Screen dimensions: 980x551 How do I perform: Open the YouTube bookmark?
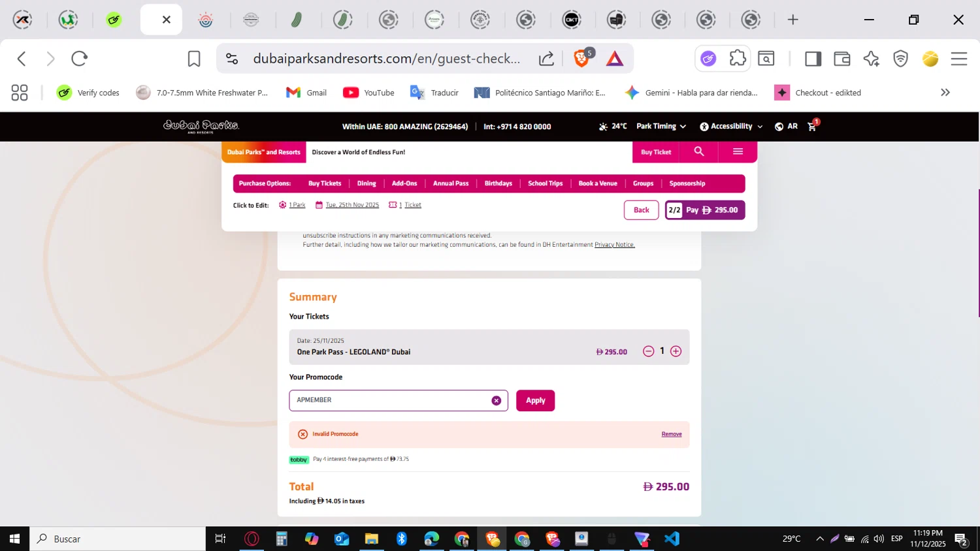[x=368, y=93]
